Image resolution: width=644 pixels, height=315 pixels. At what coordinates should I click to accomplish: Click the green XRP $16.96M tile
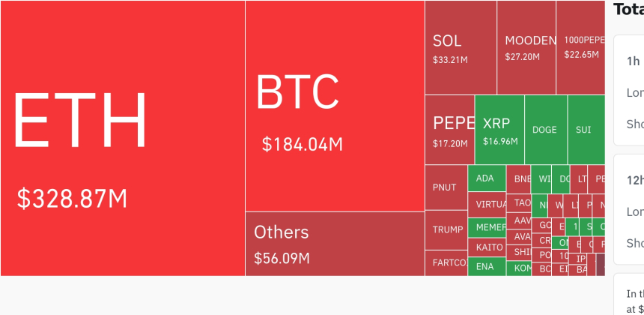tap(499, 130)
